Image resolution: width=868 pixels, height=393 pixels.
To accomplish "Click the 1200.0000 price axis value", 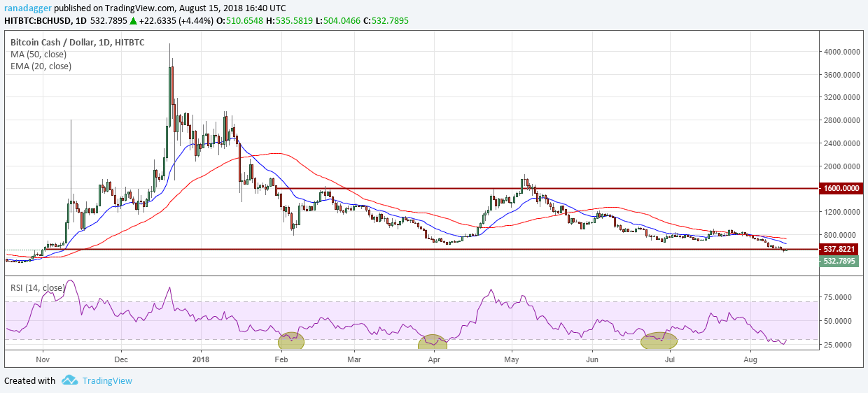I will coord(842,212).
